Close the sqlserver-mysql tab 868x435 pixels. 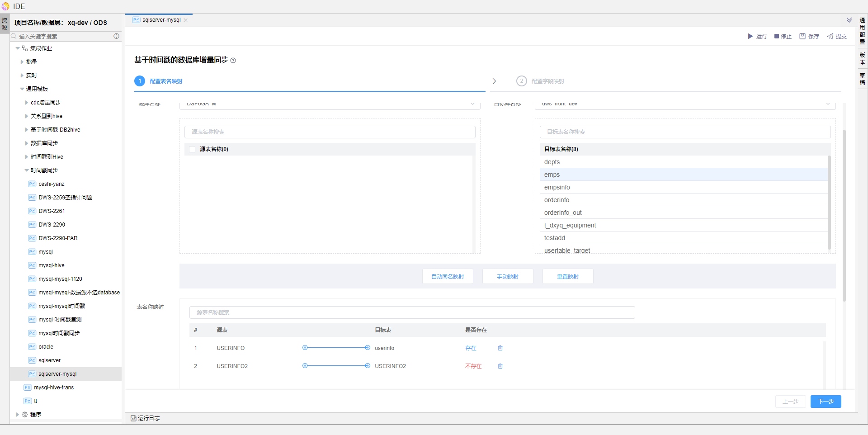[186, 20]
